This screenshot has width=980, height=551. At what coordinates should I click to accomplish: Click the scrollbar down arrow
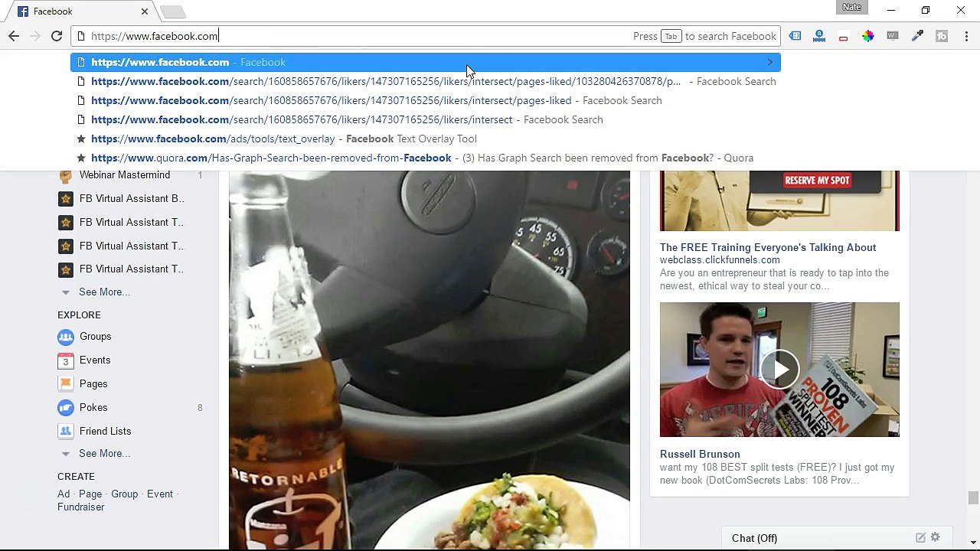[x=973, y=543]
